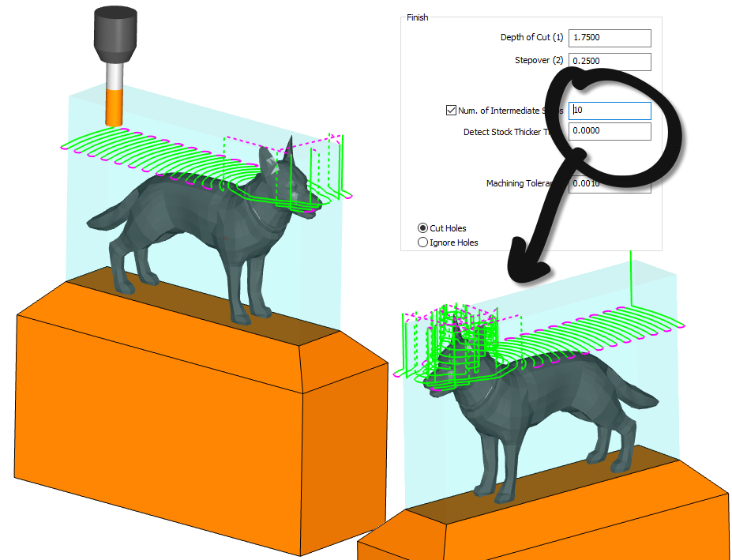Toggle the Num. of Intermediate Steps checkbox
The height and width of the screenshot is (560, 732).
click(x=452, y=111)
